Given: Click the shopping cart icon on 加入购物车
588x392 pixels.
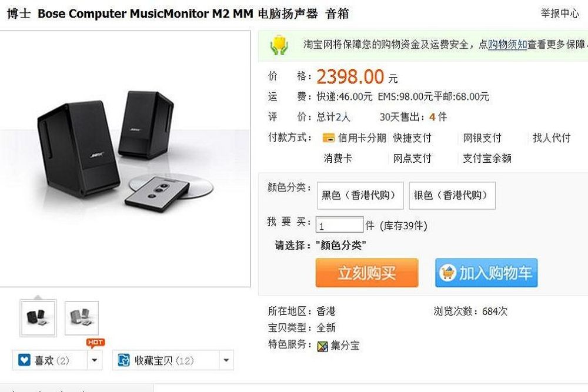Looking at the screenshot, I should click(x=447, y=273).
